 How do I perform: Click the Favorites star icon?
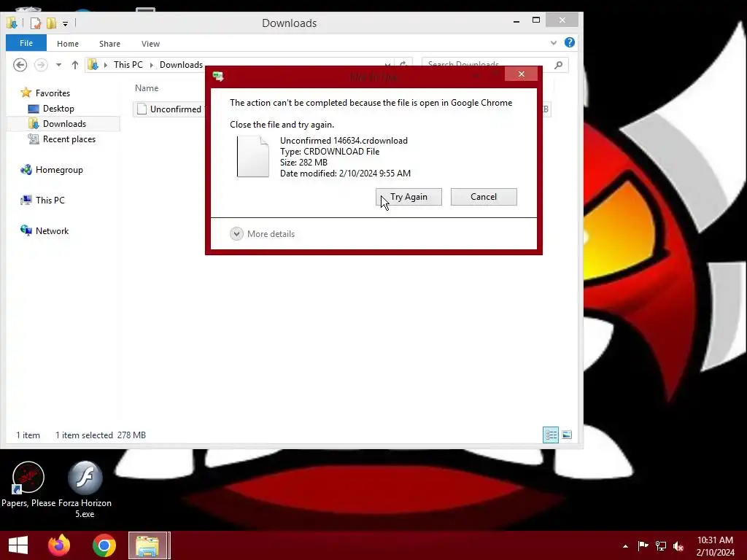tap(26, 93)
